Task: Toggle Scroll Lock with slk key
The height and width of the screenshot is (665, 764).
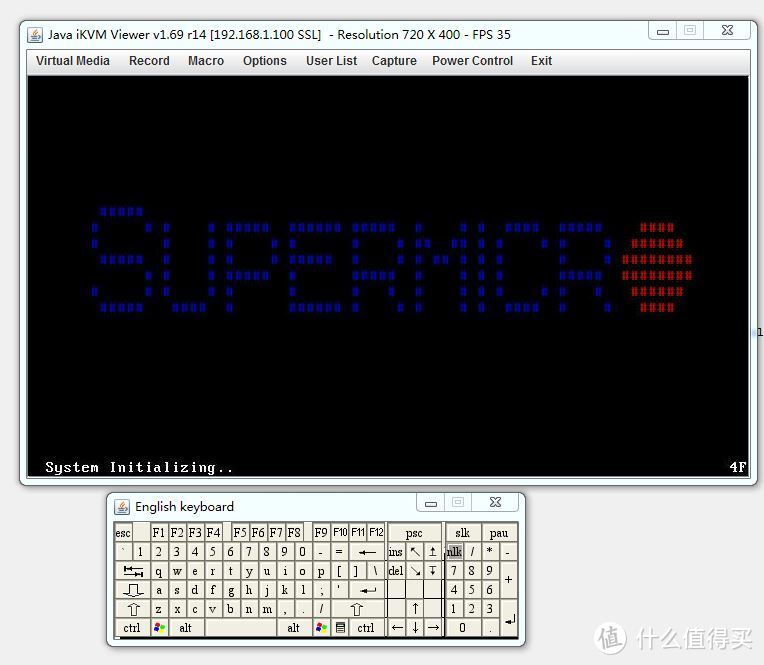Action: pos(462,533)
